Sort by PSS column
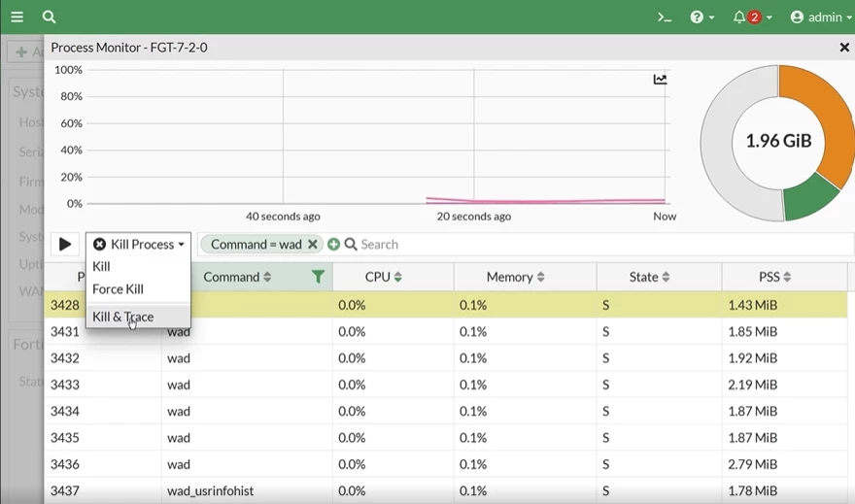Screen dimensions: 855x504 coord(775,277)
